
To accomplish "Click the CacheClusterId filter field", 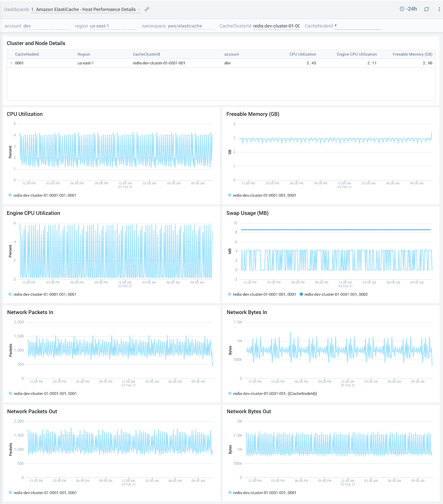I will tap(276, 26).
